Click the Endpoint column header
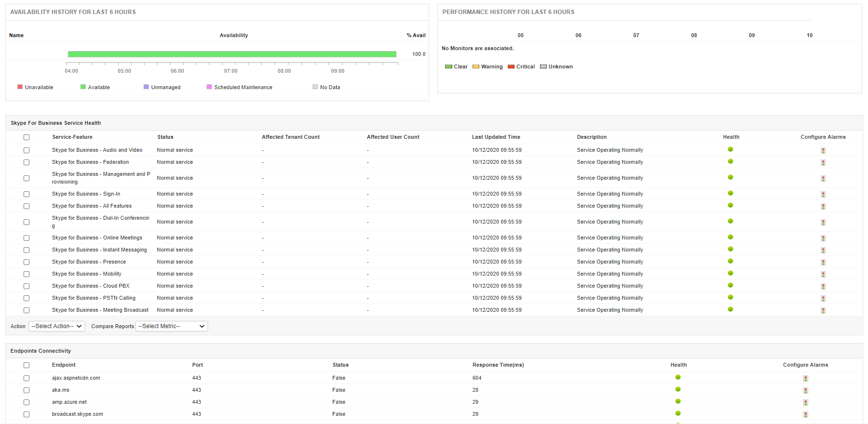This screenshot has height=424, width=868. [64, 365]
